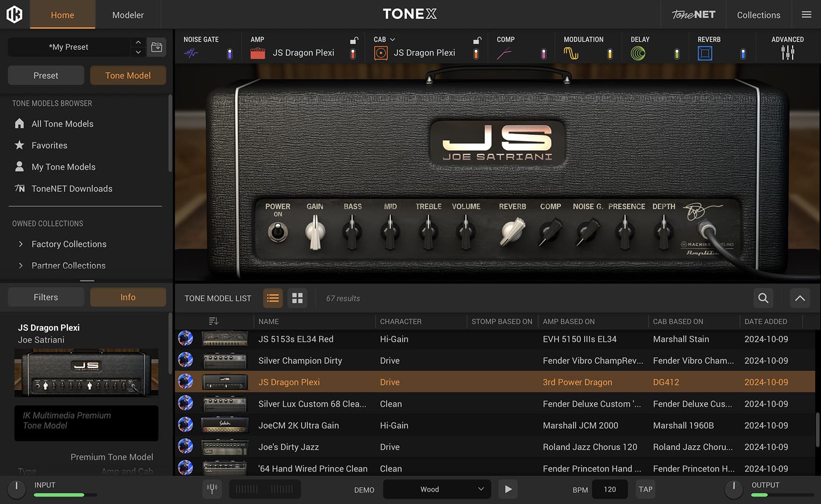The image size is (821, 504).
Task: Switch to Preset view
Action: [46, 75]
